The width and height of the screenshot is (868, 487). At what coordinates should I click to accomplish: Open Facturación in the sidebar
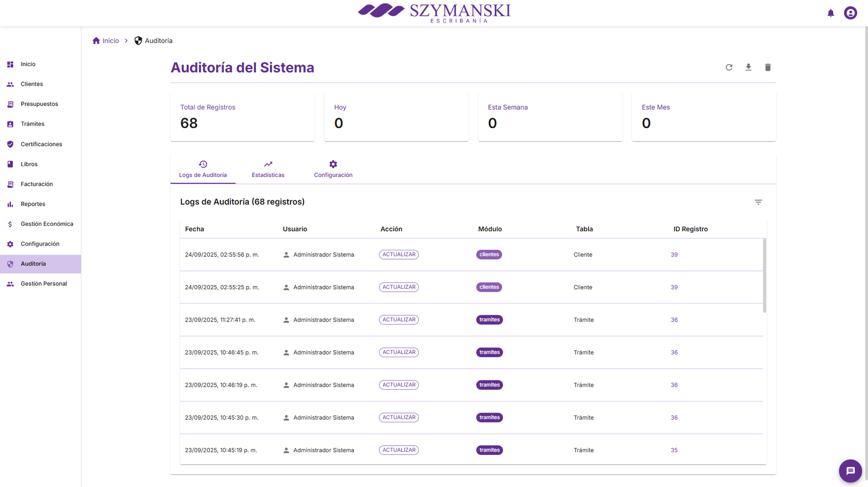point(36,184)
